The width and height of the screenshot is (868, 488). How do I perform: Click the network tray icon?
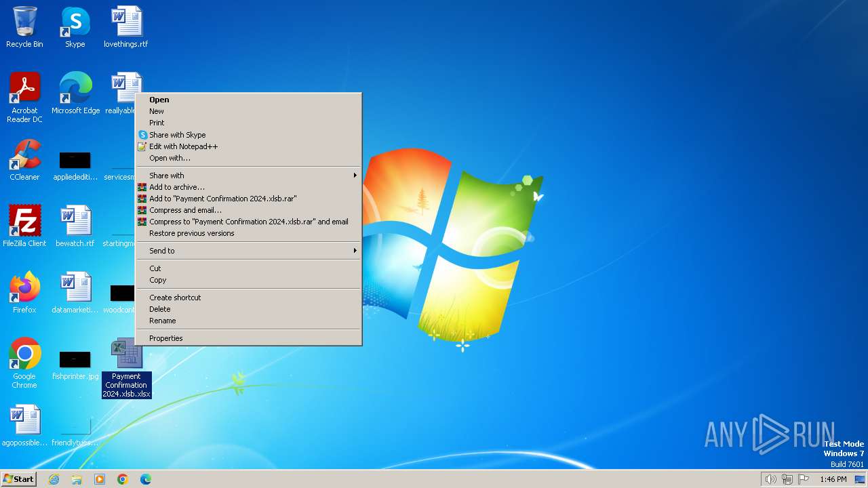(x=787, y=479)
